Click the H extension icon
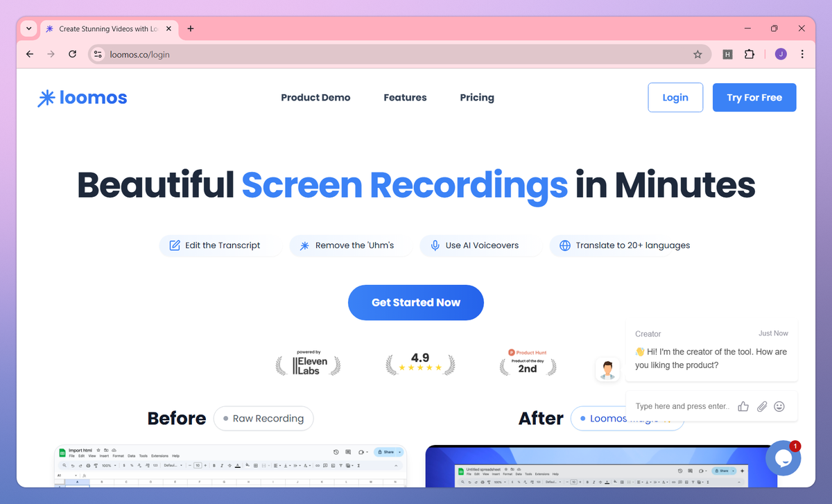Image resolution: width=832 pixels, height=504 pixels. (x=727, y=54)
